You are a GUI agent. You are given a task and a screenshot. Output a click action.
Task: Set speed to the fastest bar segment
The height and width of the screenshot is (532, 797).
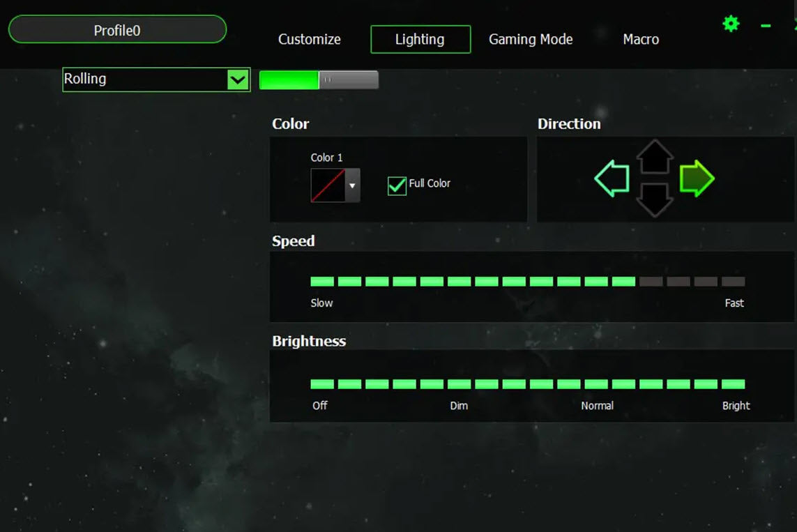click(733, 282)
